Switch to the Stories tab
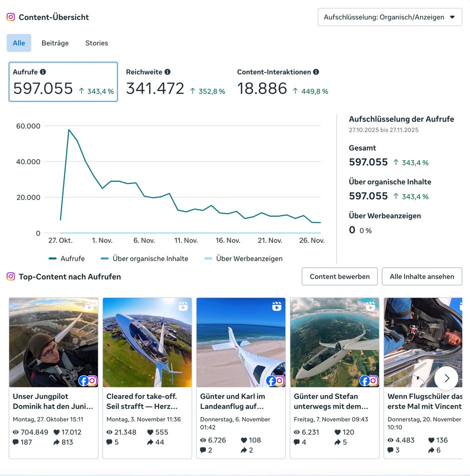 (96, 43)
